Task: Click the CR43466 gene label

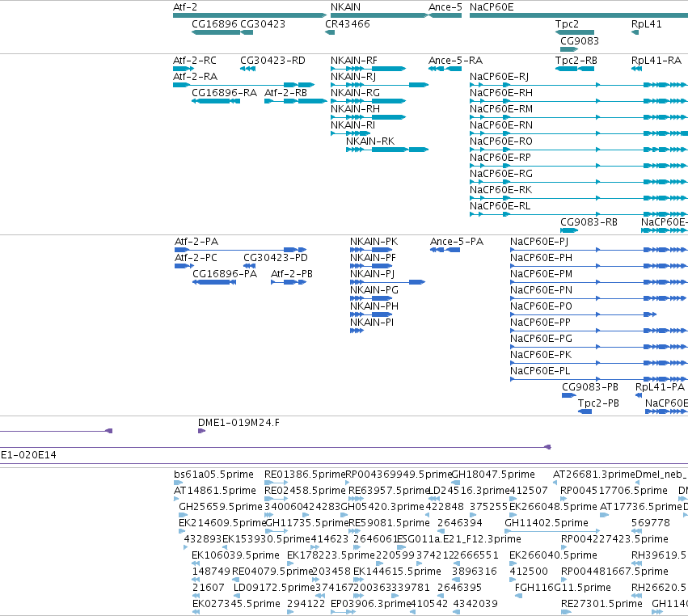Action: coord(348,23)
